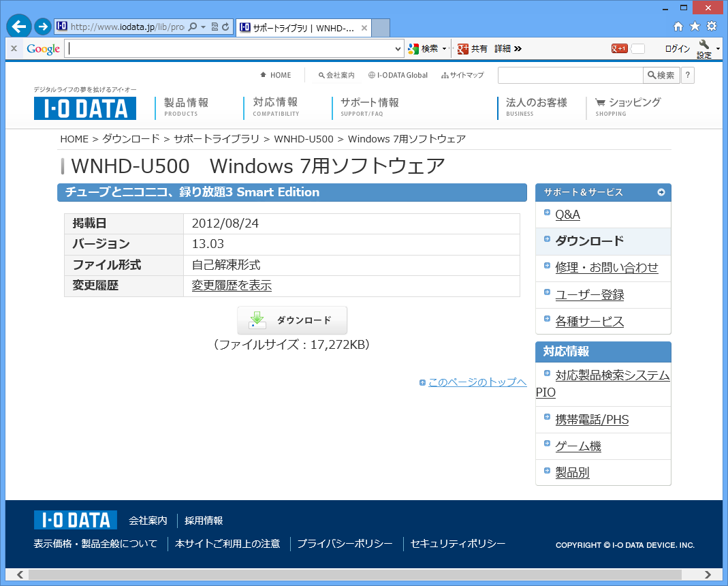Open ゲーム機 sidebar link
728x586 pixels.
tap(578, 446)
